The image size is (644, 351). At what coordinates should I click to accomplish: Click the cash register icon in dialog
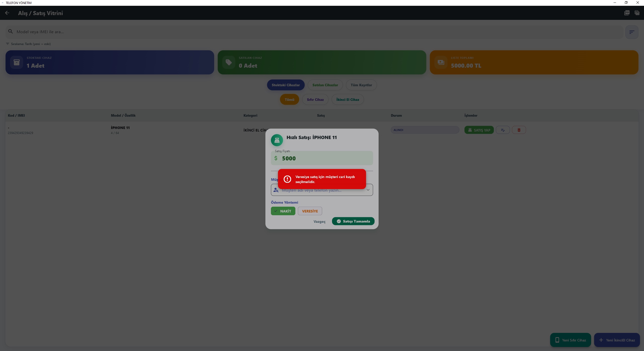click(277, 140)
